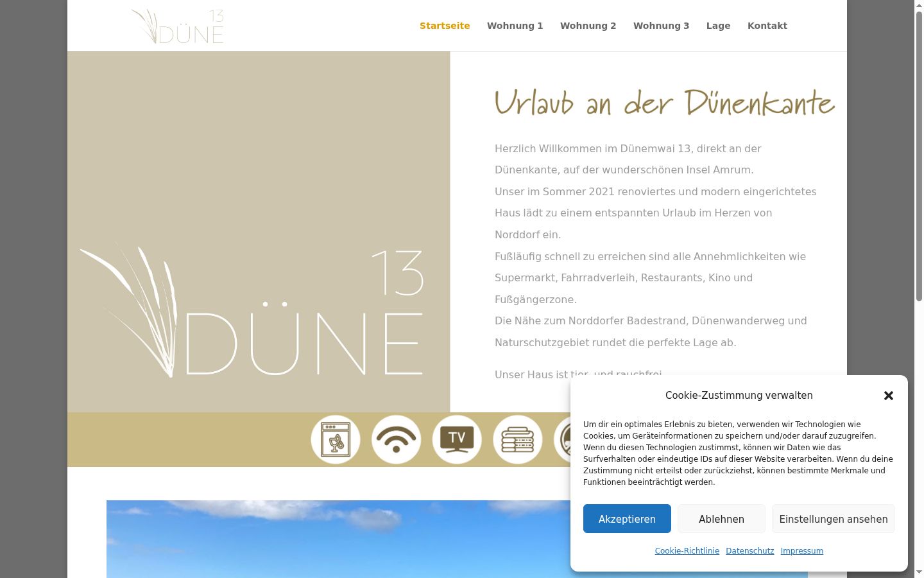The width and height of the screenshot is (924, 578).
Task: Click the TV amenity icon
Action: [457, 440]
